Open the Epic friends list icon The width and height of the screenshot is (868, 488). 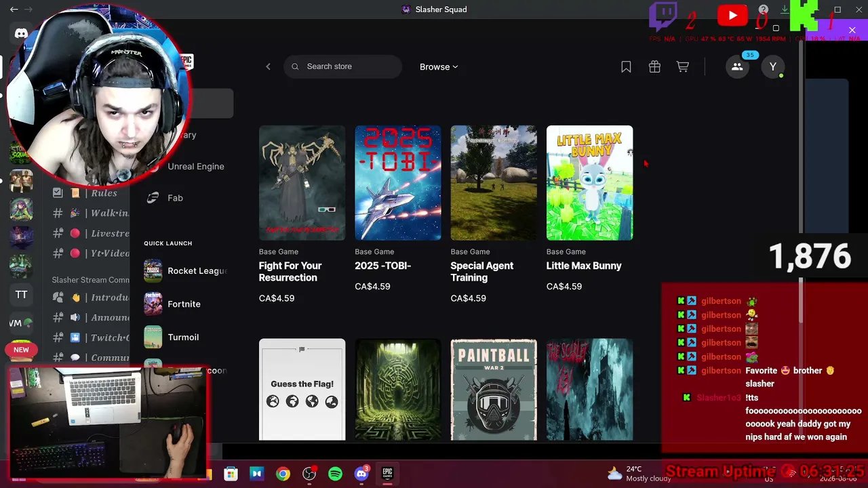point(737,66)
